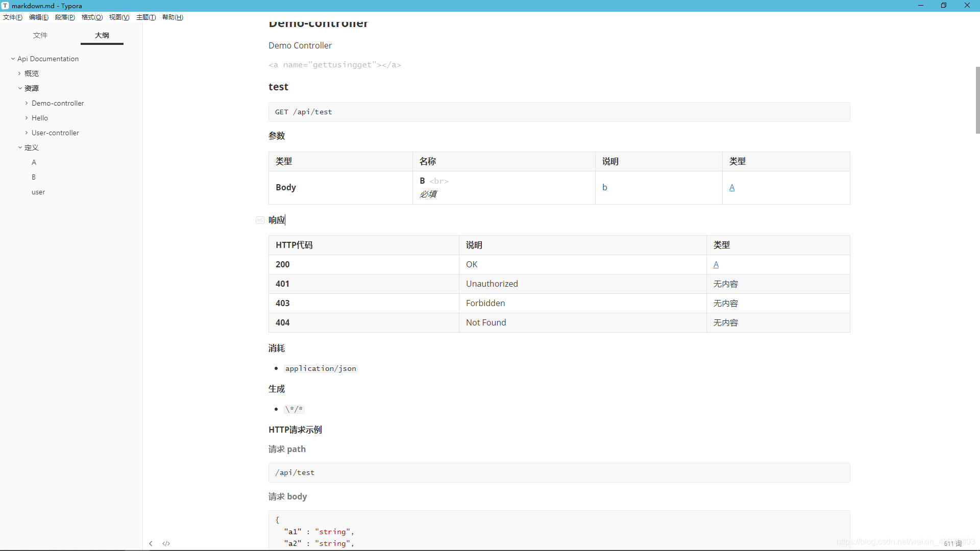This screenshot has height=551, width=980.
Task: Click the anchor tag a name="gettusingget"
Action: [x=335, y=65]
